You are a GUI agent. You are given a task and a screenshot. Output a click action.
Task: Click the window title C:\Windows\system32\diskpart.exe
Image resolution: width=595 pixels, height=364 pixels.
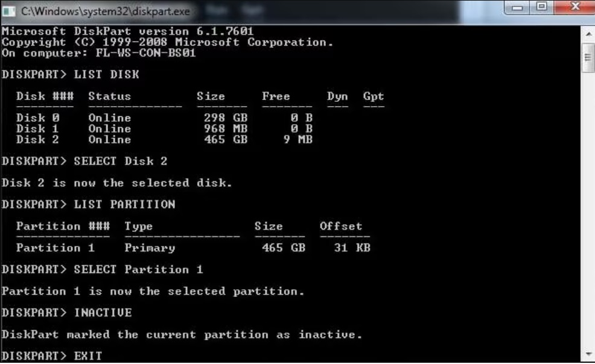(x=106, y=11)
